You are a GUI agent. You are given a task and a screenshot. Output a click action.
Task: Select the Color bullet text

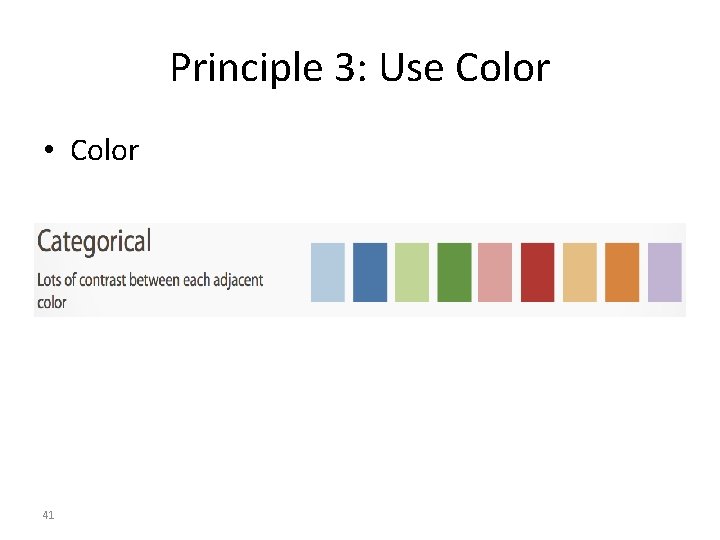tap(104, 150)
